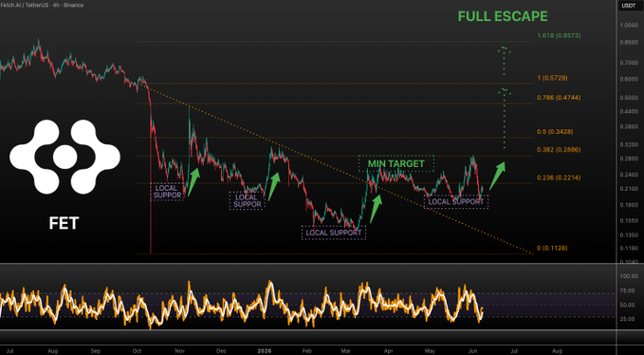644x355 pixels.
Task: Click the 1.618 (0.8573) Fibonacci level label
Action: tap(559, 36)
